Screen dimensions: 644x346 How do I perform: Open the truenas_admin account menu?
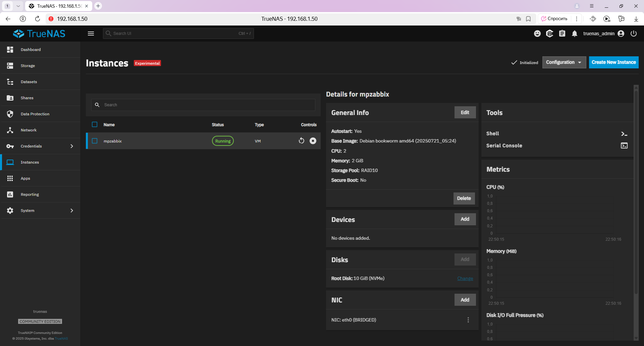[x=603, y=34]
